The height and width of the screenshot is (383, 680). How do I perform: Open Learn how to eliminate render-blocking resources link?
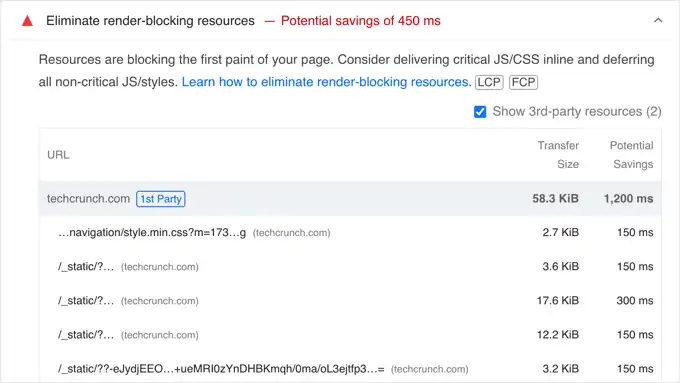coord(326,82)
